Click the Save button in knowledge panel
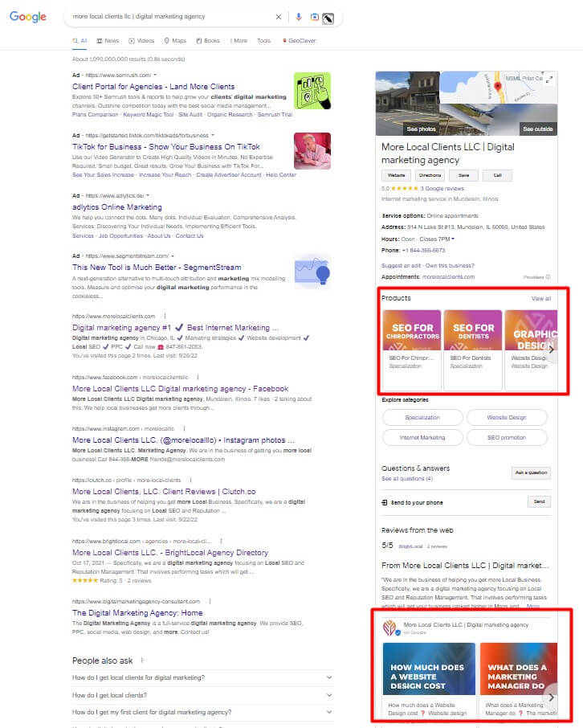Screen dimensions: 583x728 tap(463, 175)
